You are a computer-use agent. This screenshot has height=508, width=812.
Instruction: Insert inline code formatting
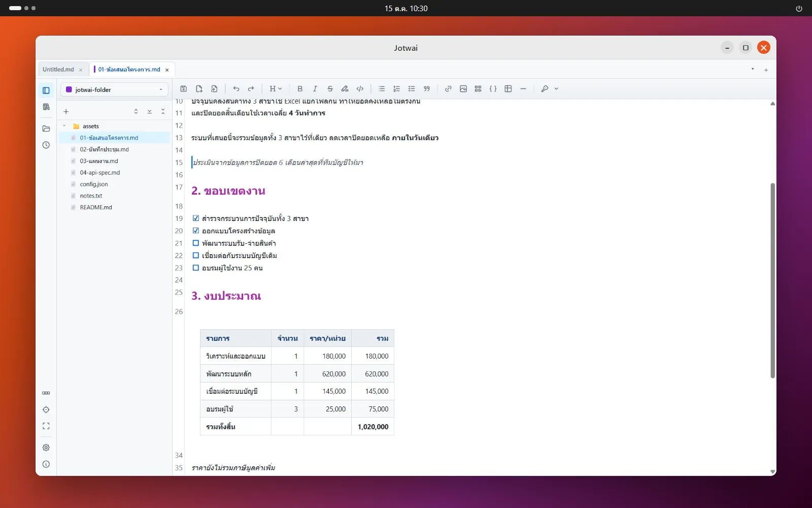point(360,89)
